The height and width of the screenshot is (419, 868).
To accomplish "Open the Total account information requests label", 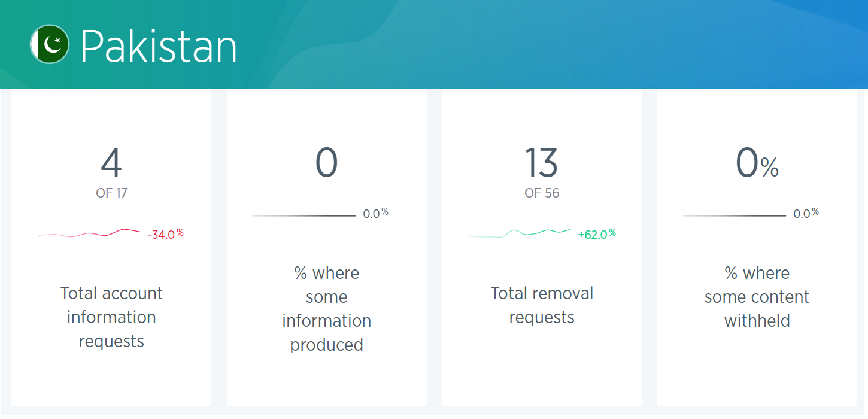I will [x=111, y=317].
